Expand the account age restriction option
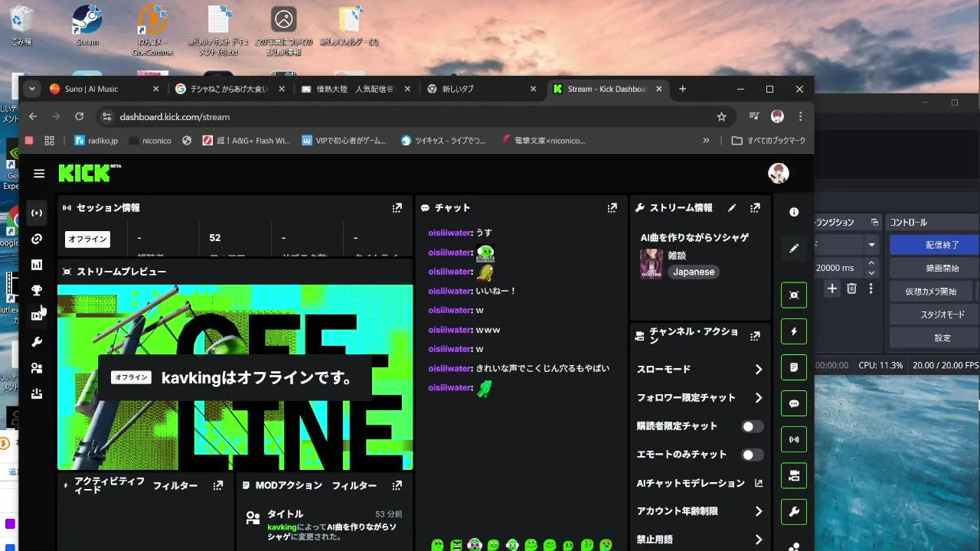 coord(758,511)
